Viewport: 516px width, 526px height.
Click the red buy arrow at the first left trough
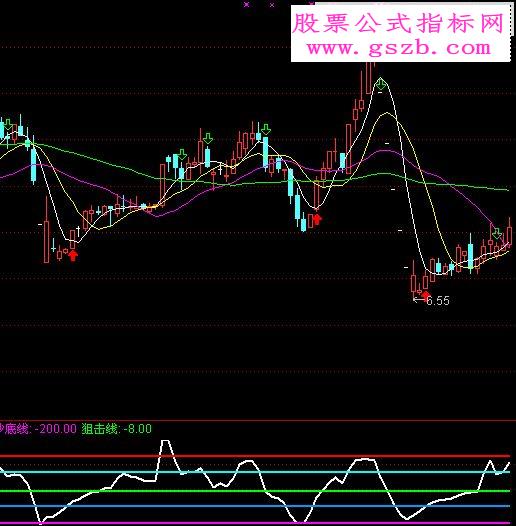(x=73, y=255)
